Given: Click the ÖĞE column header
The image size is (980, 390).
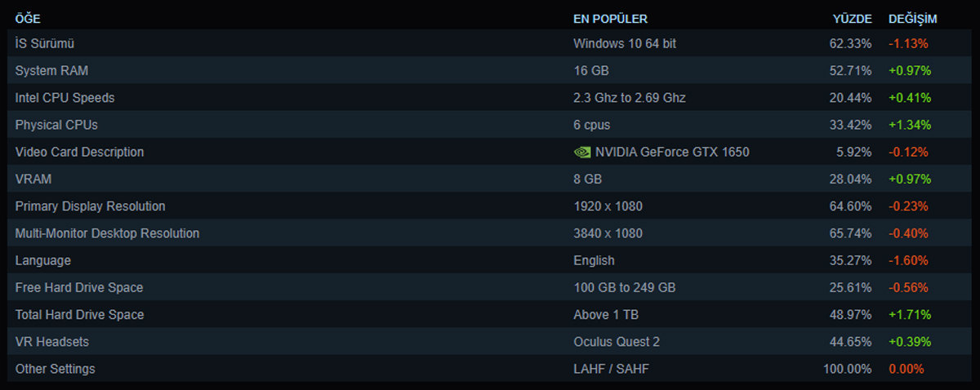Looking at the screenshot, I should [x=28, y=19].
